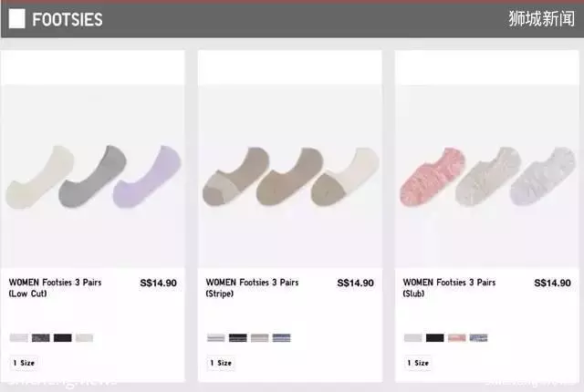Choose light grey striped swatch for Stripe footsies

click(x=216, y=337)
